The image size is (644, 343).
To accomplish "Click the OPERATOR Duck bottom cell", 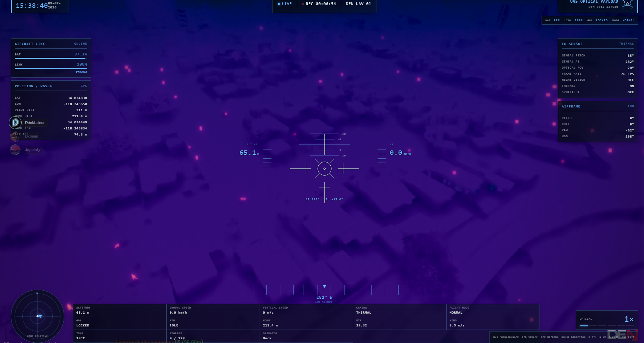I will pyautogui.click(x=306, y=336).
